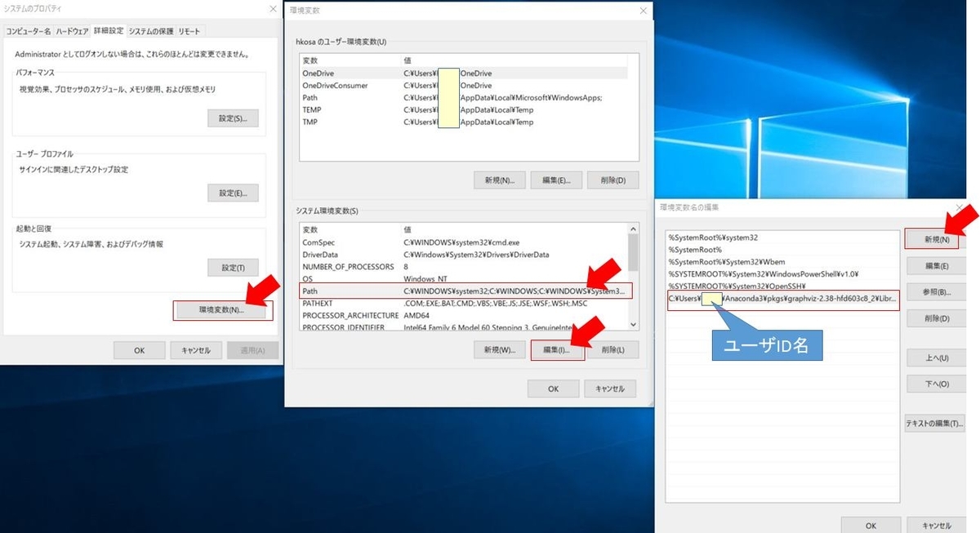
Task: Click system variables scrollbar down arrow
Action: coord(633,325)
